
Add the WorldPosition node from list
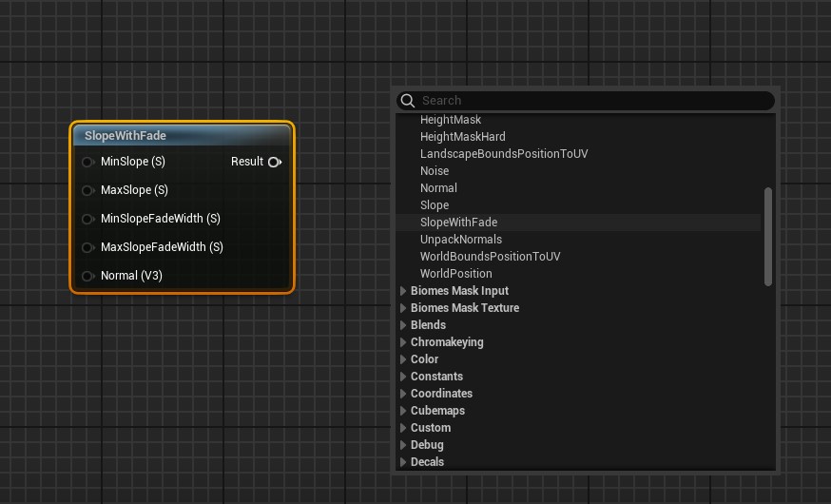click(x=455, y=274)
